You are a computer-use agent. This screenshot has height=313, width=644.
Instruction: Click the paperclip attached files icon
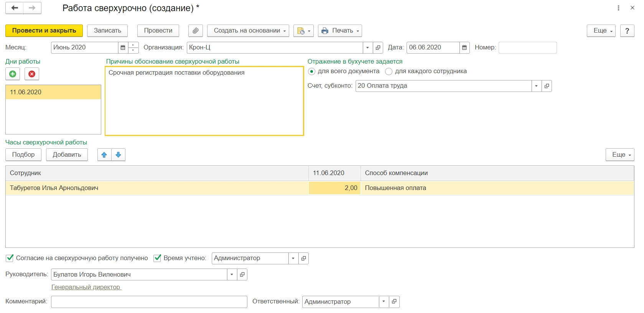tap(196, 31)
